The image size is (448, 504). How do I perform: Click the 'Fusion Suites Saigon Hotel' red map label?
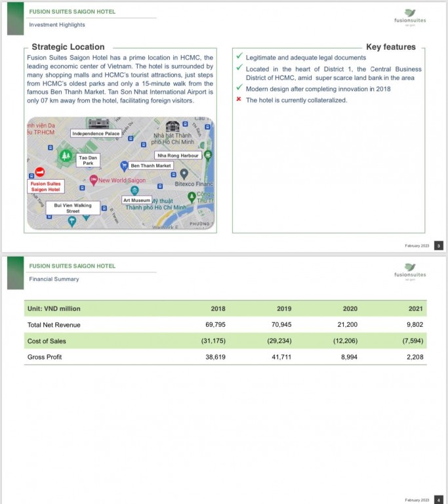46,186
